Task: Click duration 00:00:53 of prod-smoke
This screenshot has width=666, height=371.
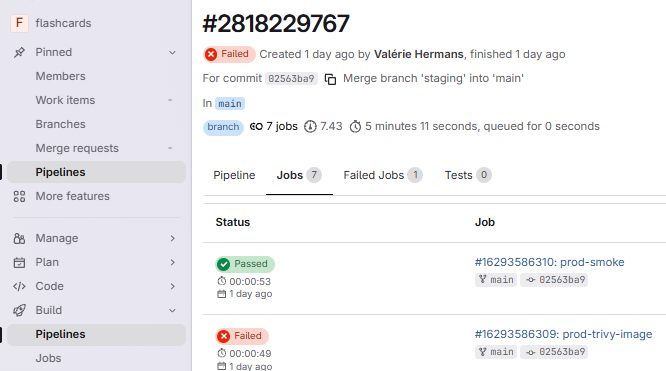Action: [250, 281]
